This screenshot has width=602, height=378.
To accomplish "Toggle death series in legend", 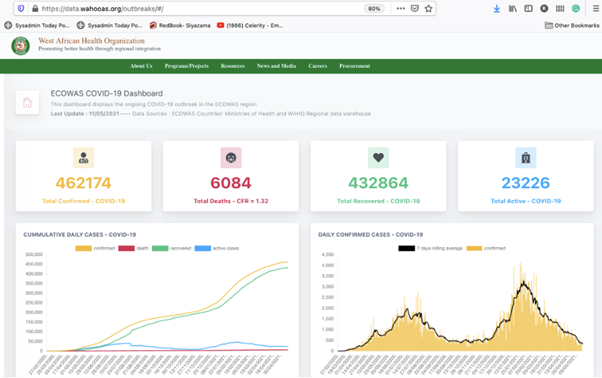I will [x=133, y=248].
